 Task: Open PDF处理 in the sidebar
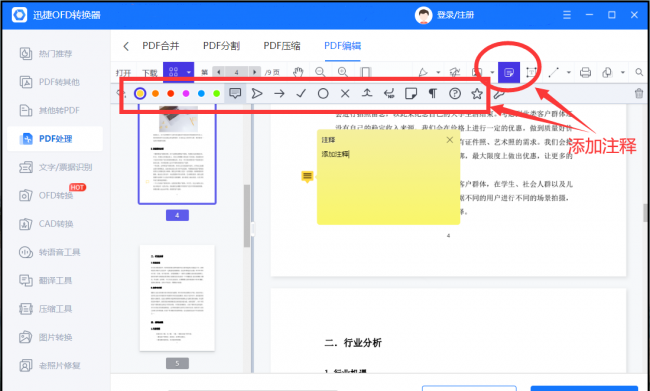click(55, 139)
